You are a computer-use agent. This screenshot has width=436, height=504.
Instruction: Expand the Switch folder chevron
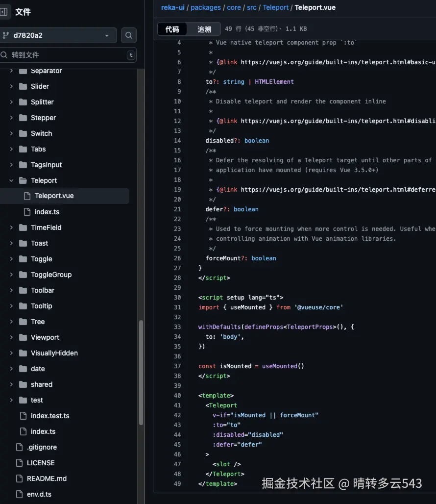click(12, 133)
